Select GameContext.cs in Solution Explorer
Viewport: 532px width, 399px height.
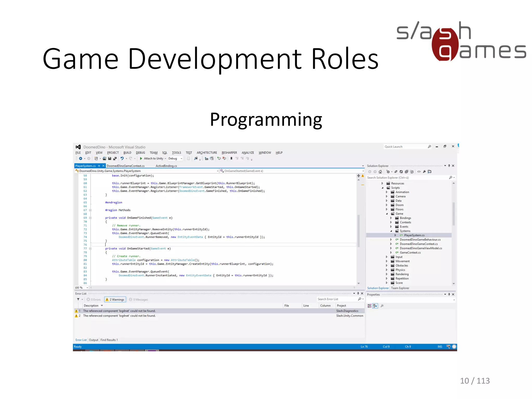click(410, 252)
